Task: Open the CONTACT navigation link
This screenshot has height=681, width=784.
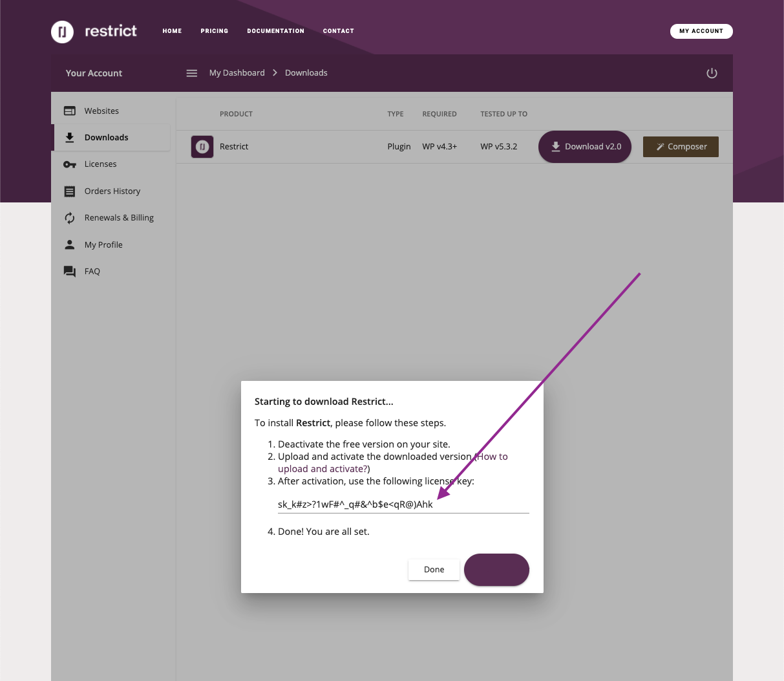Action: (x=339, y=31)
